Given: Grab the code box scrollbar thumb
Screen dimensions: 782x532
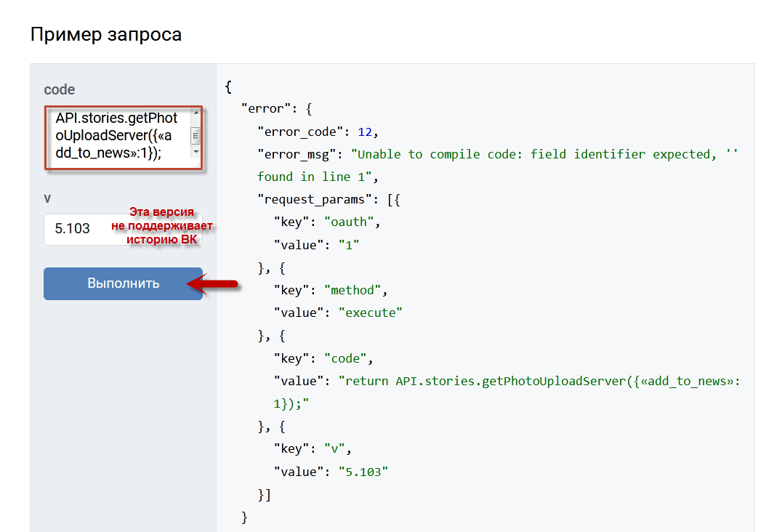Looking at the screenshot, I should pos(195,136).
